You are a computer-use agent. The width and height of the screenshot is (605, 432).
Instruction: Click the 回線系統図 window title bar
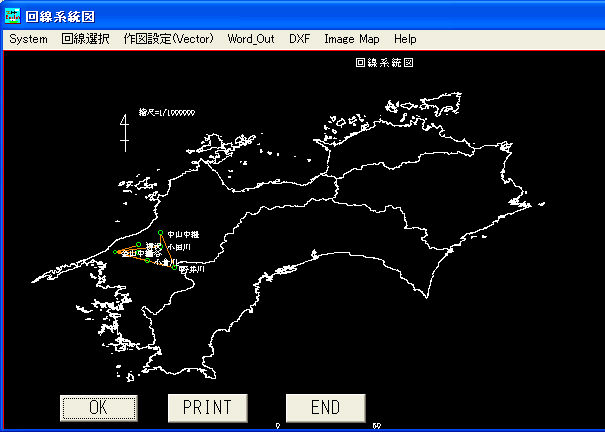[x=300, y=15]
